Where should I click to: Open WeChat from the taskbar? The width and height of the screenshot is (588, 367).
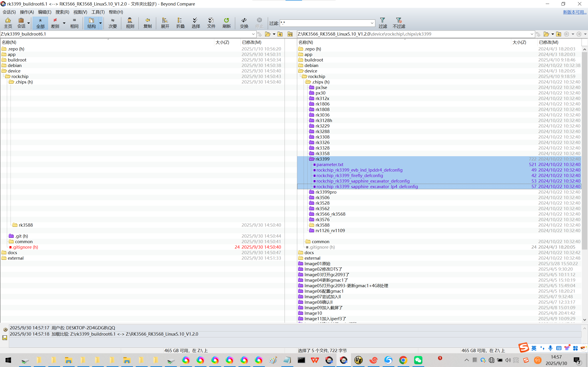coord(418,360)
